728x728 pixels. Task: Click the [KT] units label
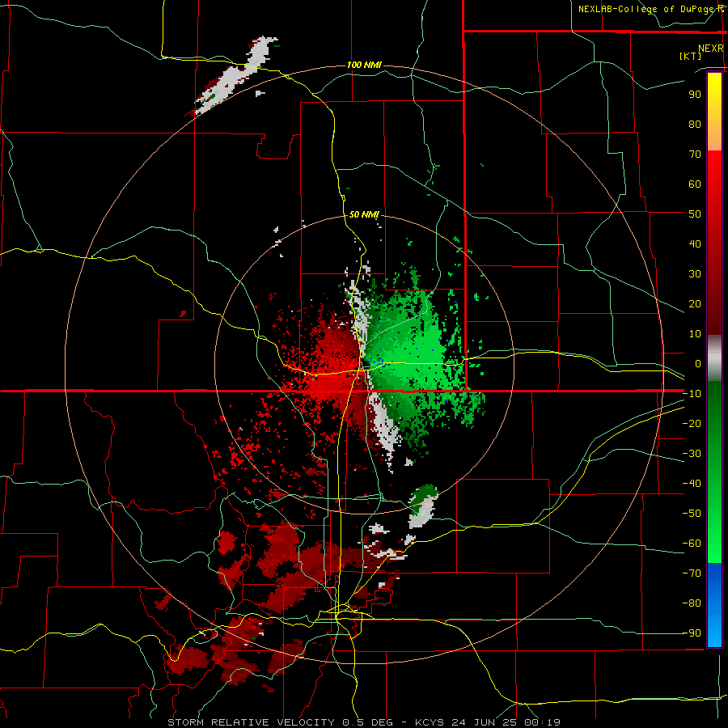pos(690,56)
